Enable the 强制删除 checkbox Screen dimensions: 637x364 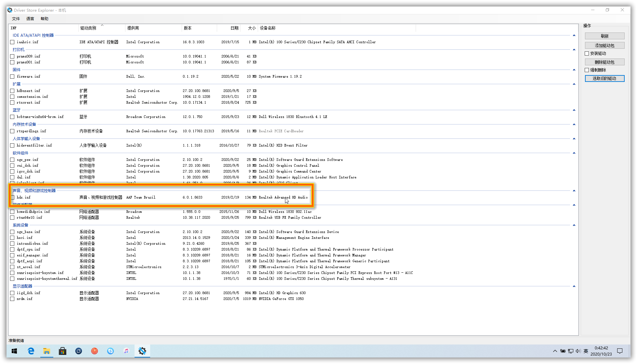tap(587, 70)
